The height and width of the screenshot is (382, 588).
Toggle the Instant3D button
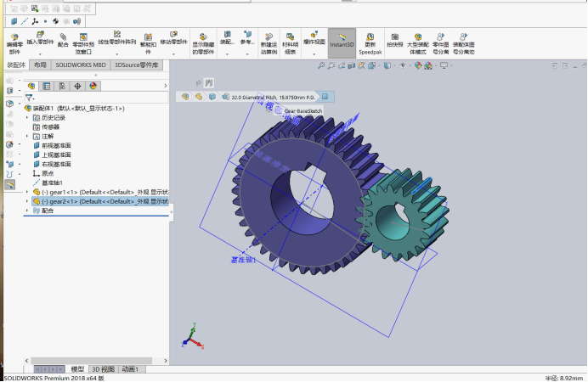click(x=342, y=43)
